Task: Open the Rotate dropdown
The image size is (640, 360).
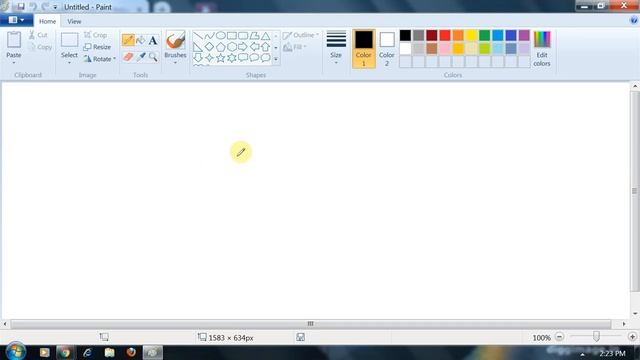Action: [100, 59]
